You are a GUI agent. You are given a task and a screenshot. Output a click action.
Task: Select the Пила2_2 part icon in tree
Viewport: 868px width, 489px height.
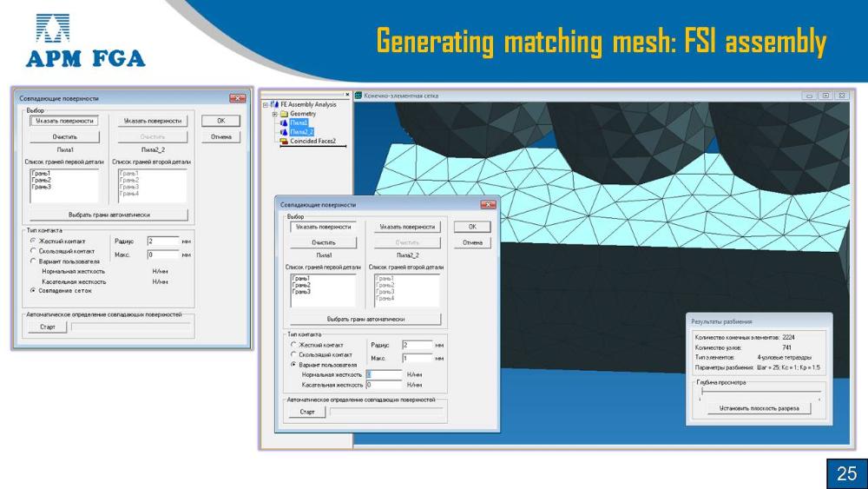coord(284,132)
